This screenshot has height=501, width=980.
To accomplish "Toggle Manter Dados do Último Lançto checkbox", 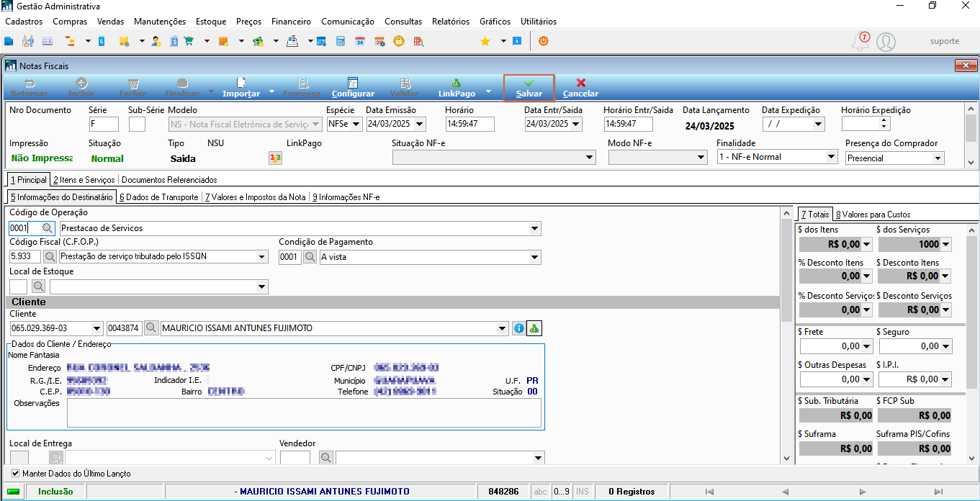I will 16,474.
